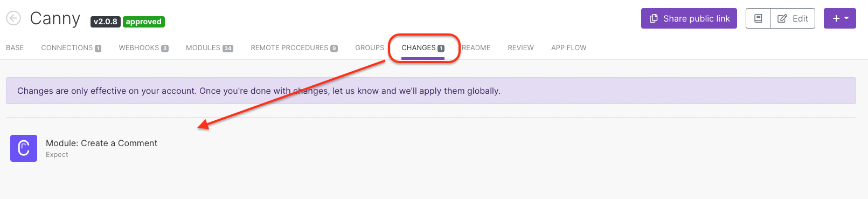The image size is (868, 199).
Task: Open the Review tab
Action: point(520,48)
